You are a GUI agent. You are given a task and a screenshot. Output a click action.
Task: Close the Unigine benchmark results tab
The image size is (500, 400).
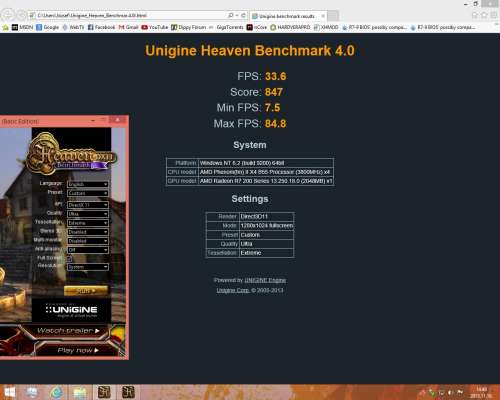tap(323, 16)
